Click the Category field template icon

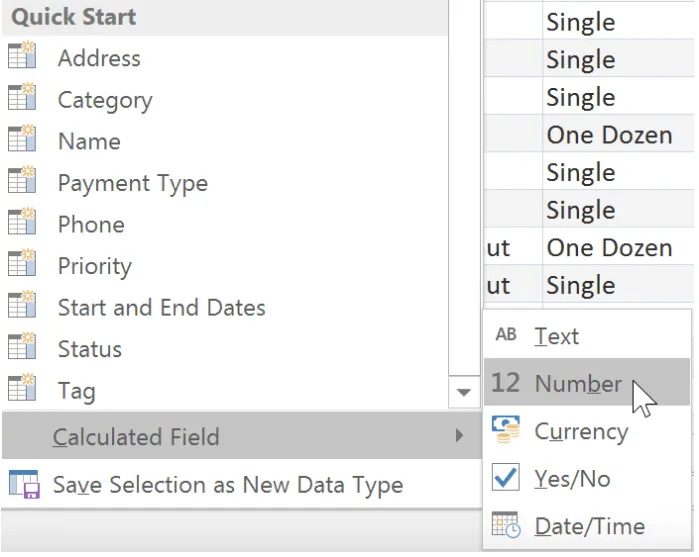[22, 99]
